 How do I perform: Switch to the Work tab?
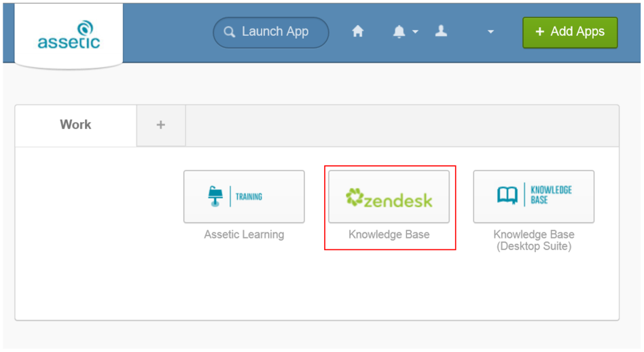75,125
